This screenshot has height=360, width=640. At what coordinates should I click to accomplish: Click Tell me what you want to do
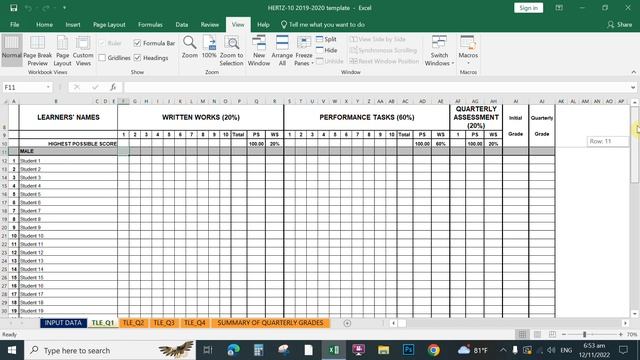pyautogui.click(x=322, y=24)
